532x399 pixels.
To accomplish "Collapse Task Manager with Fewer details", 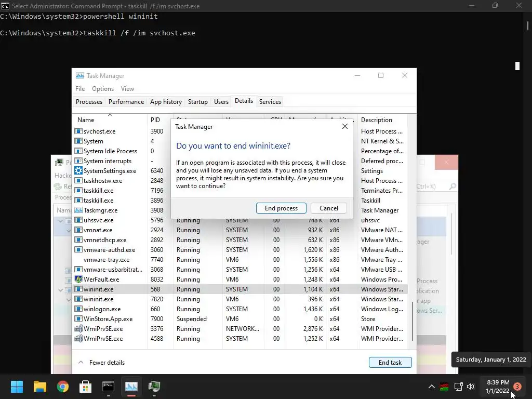I will click(101, 362).
